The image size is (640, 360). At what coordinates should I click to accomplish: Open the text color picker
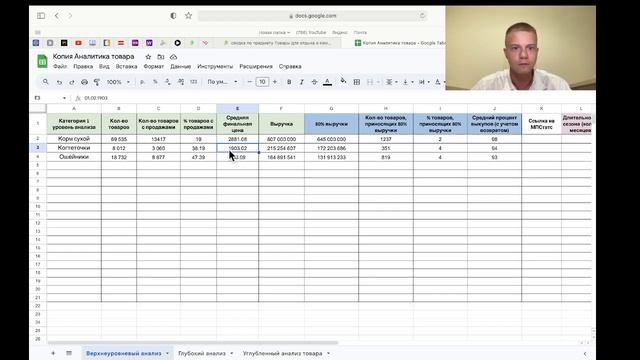327,82
